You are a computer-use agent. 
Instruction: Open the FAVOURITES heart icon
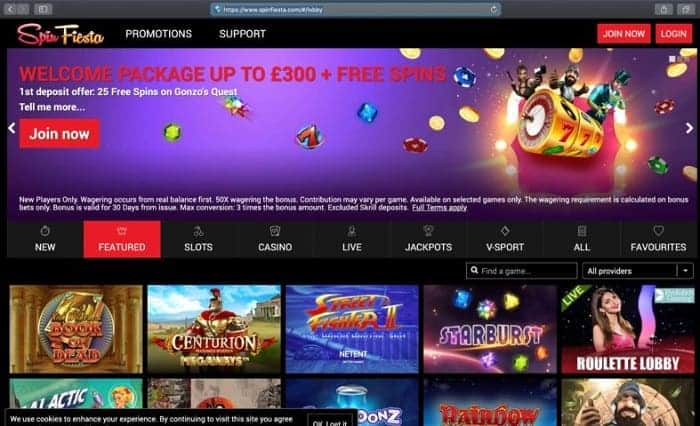tap(658, 231)
